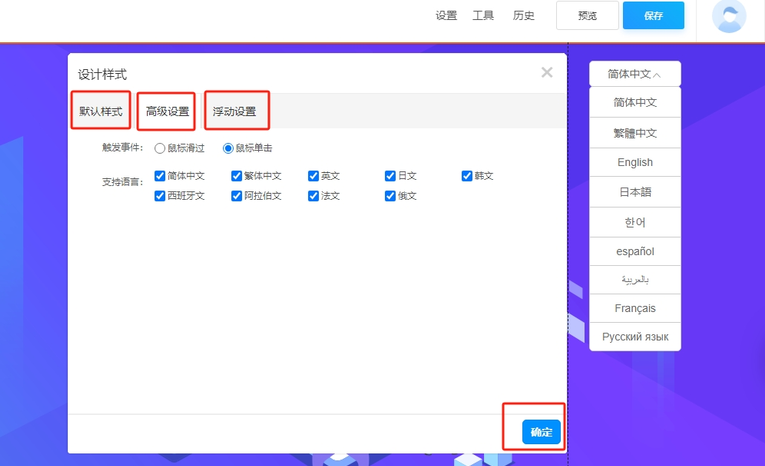
Task: Collapse the 简体中文 language dropdown header
Action: tap(635, 74)
